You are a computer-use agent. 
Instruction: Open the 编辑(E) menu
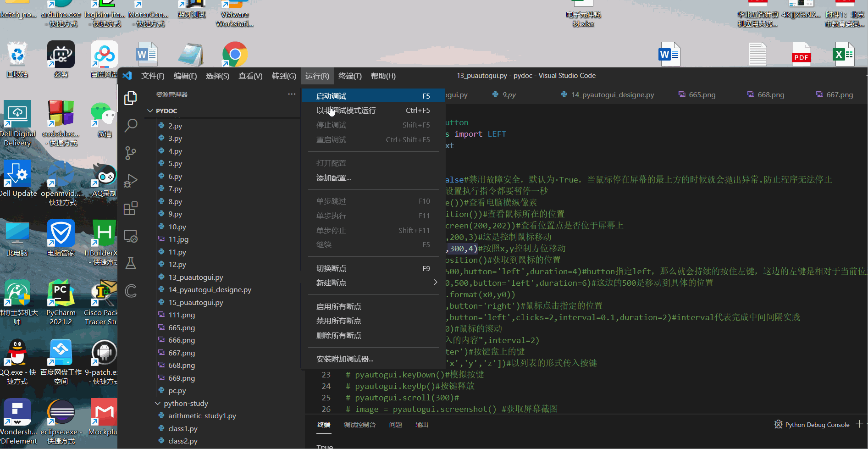coord(185,76)
